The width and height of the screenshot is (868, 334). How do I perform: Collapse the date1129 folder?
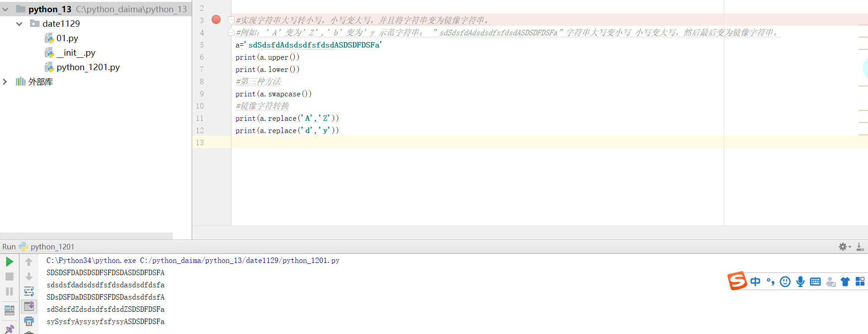19,24
